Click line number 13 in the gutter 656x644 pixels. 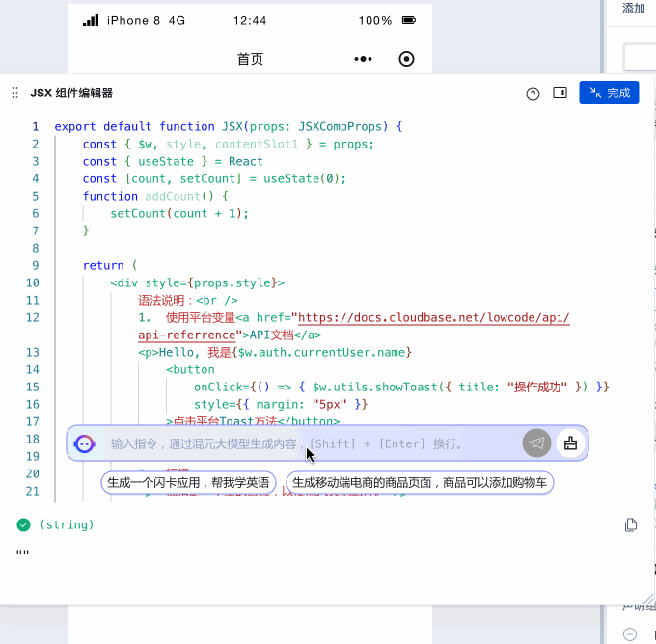33,353
